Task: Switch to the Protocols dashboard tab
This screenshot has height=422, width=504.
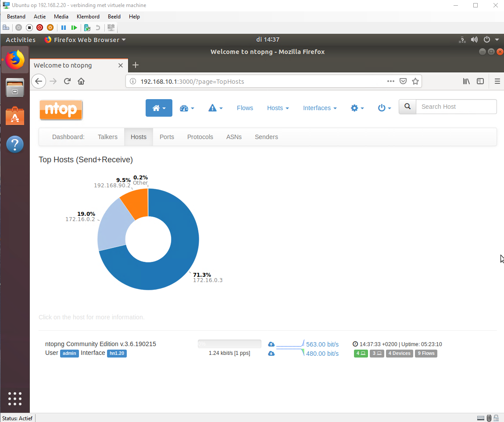Action: (200, 137)
